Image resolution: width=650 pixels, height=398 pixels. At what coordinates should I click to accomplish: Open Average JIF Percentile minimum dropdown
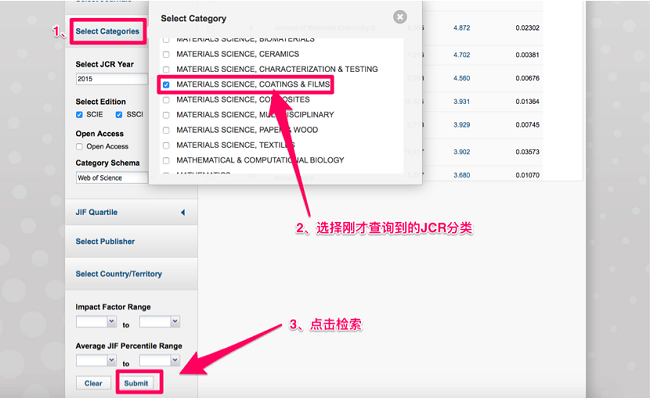coord(96,360)
